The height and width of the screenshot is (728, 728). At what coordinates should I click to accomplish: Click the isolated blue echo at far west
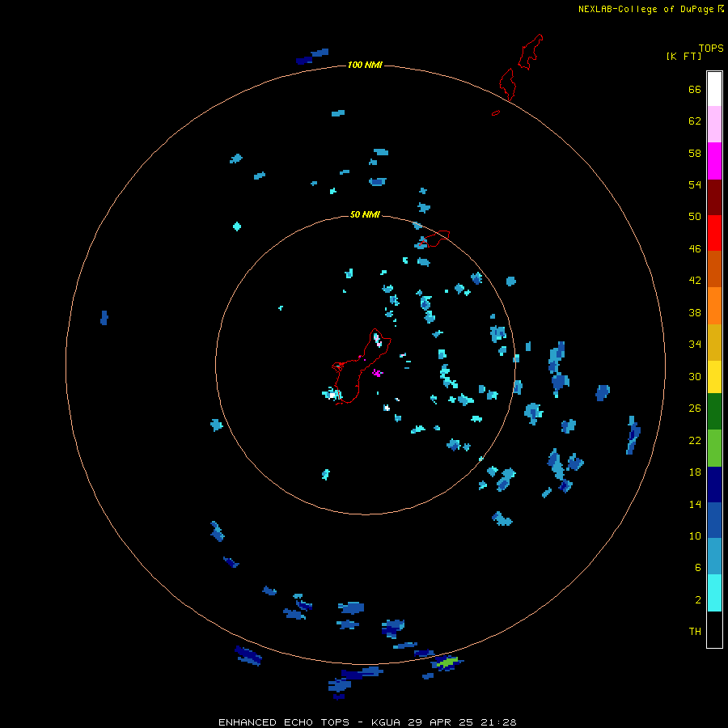pyautogui.click(x=104, y=318)
